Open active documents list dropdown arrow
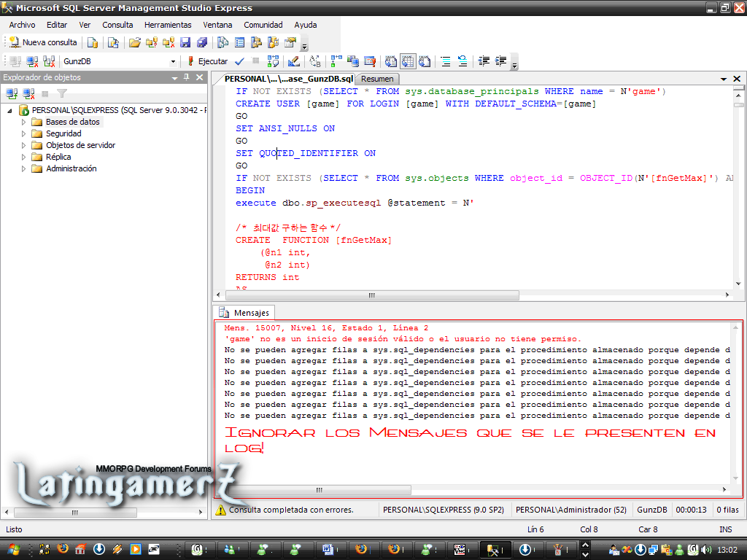747x560 pixels. [x=724, y=79]
